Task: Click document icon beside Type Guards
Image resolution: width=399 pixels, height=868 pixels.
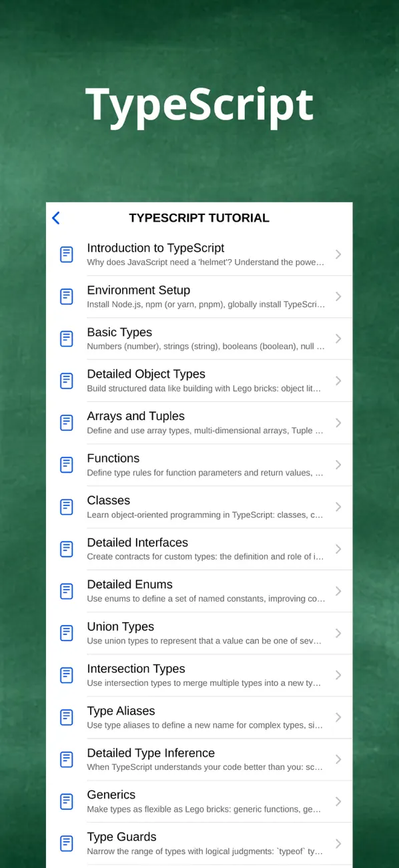Action: coord(67,843)
